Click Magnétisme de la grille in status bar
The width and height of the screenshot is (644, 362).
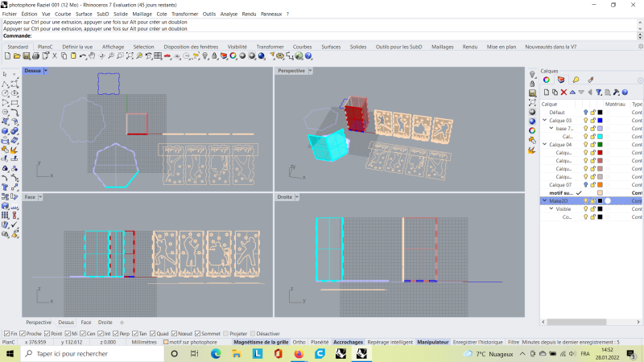(261, 342)
